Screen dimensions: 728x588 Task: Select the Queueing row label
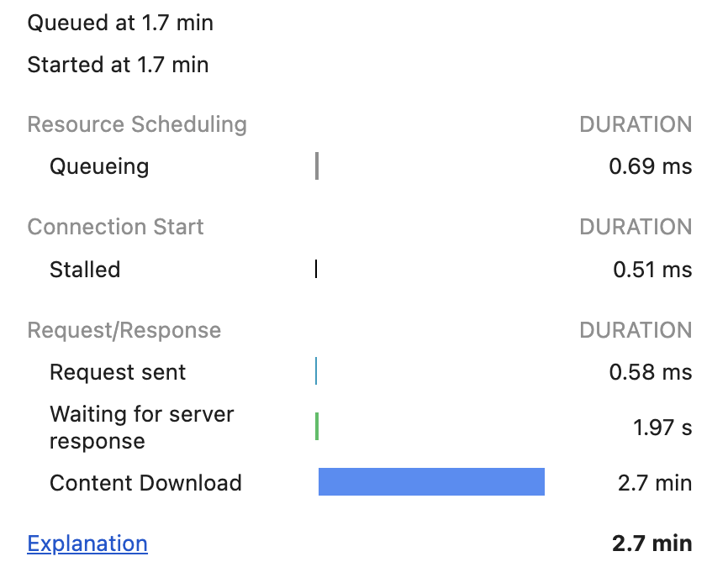(99, 166)
